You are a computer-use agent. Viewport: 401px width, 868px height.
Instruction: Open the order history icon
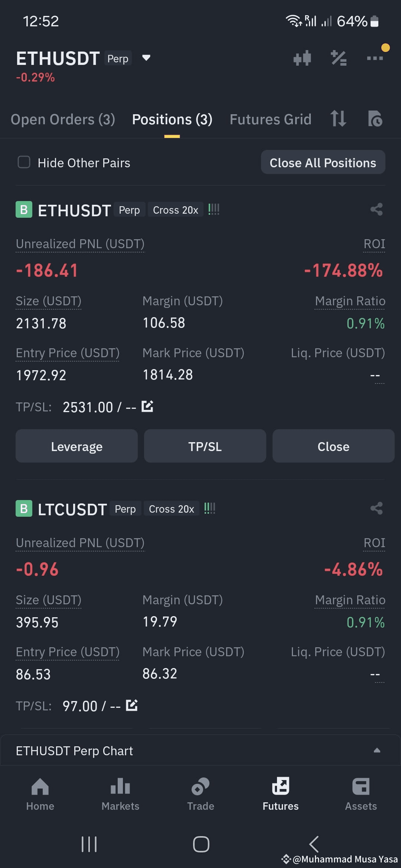375,119
